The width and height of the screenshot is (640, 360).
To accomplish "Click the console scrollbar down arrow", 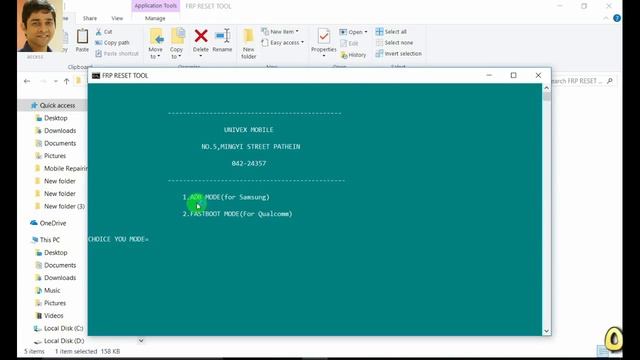I will point(547,331).
